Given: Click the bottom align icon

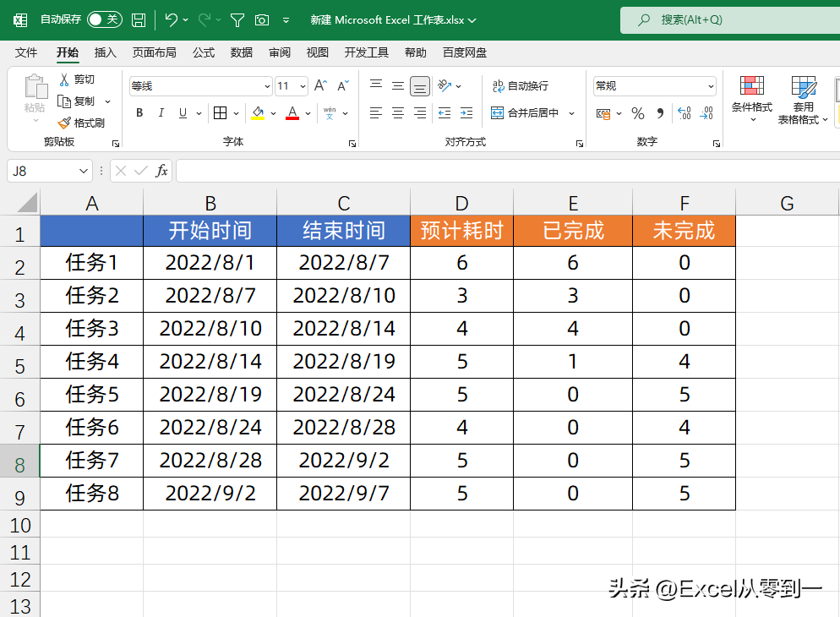Looking at the screenshot, I should pyautogui.click(x=420, y=85).
